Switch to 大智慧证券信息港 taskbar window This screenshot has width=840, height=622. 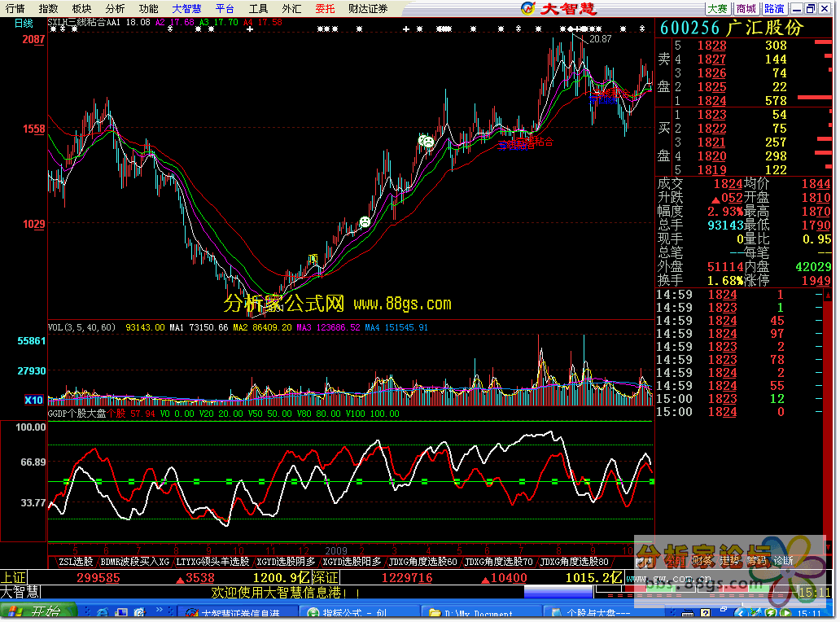coord(236,611)
